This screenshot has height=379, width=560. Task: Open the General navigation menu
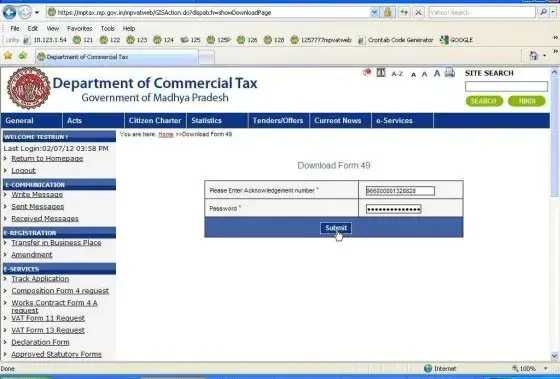click(31, 121)
